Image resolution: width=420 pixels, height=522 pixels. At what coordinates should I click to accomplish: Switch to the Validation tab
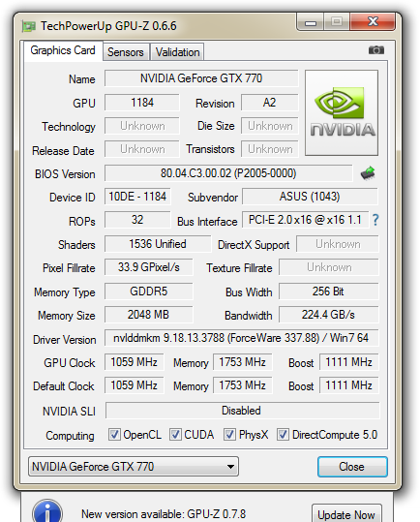177,52
